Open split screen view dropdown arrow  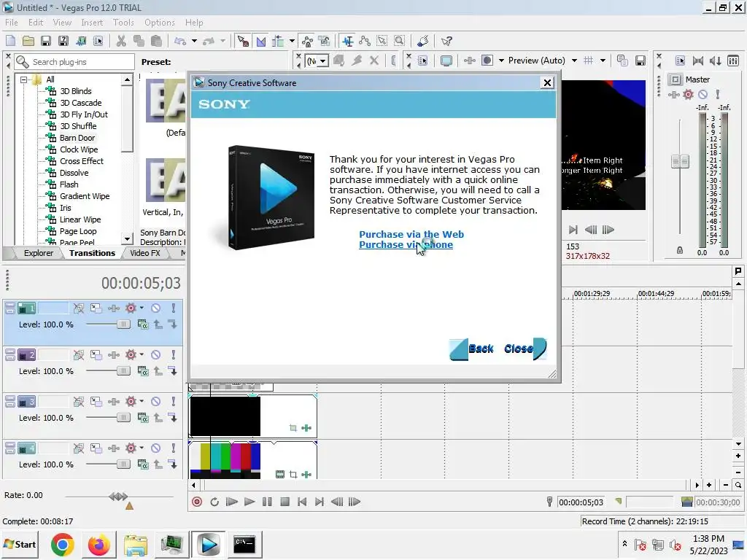tap(501, 61)
